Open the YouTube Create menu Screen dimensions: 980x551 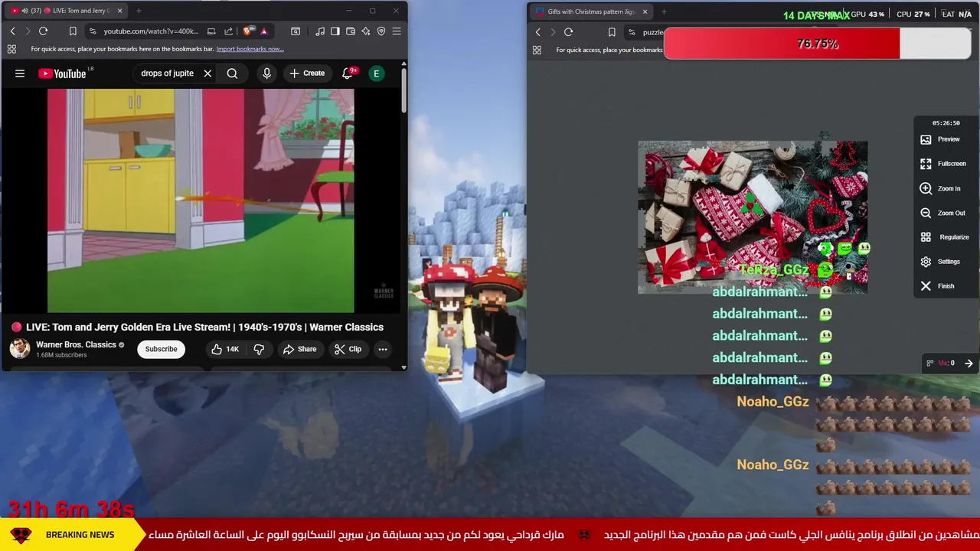(307, 73)
